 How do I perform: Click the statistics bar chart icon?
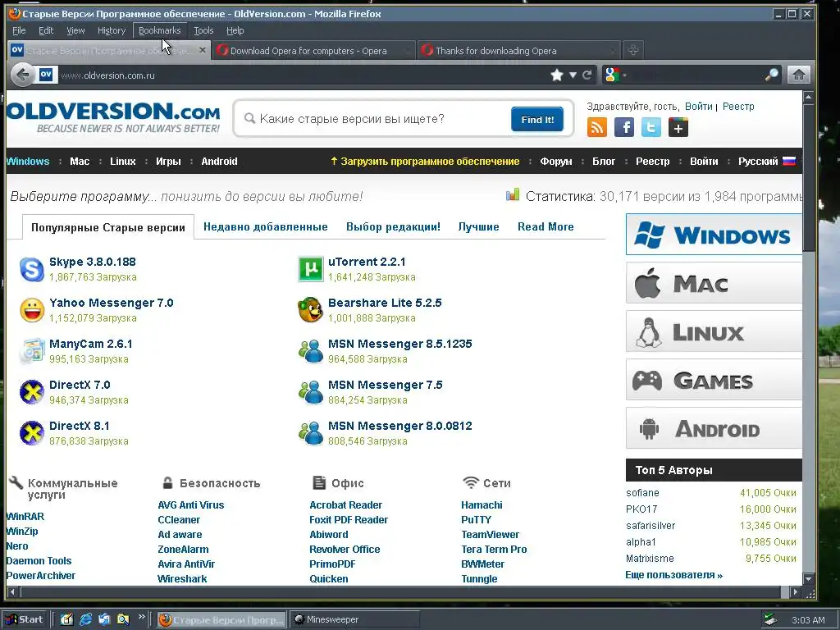(513, 195)
